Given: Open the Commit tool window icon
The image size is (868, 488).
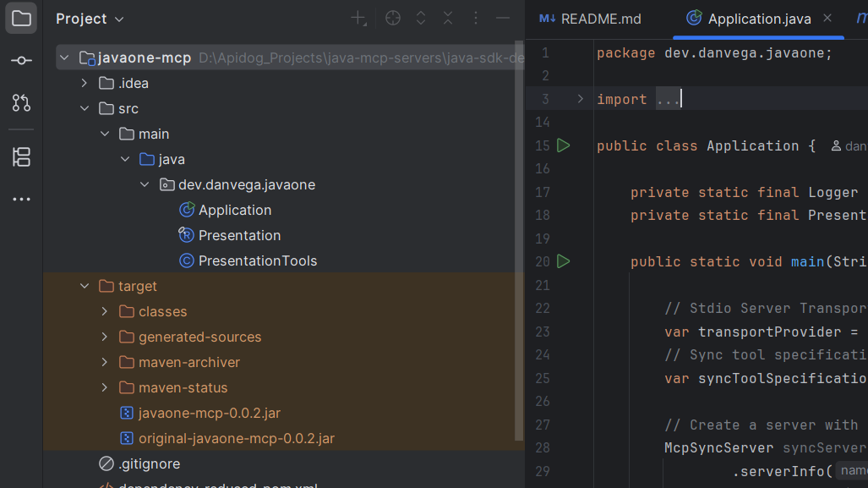Looking at the screenshot, I should [x=21, y=60].
